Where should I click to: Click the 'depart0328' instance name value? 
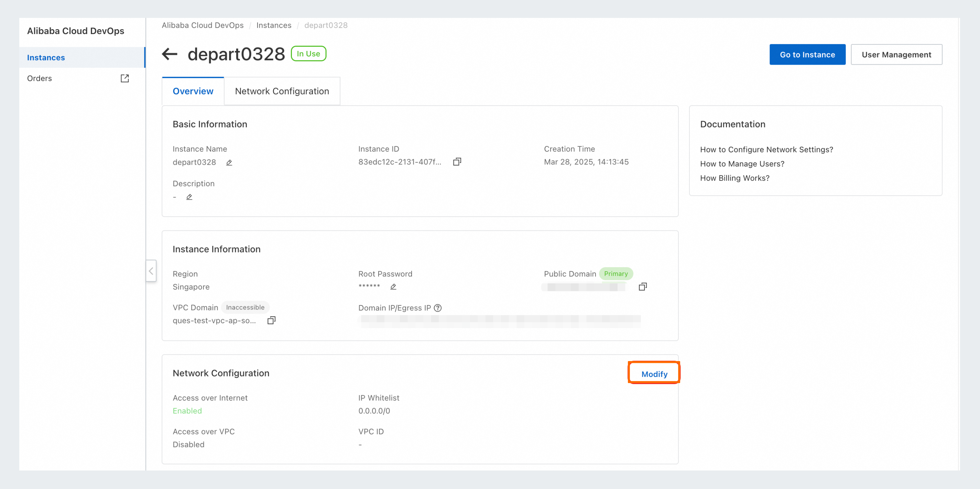194,162
